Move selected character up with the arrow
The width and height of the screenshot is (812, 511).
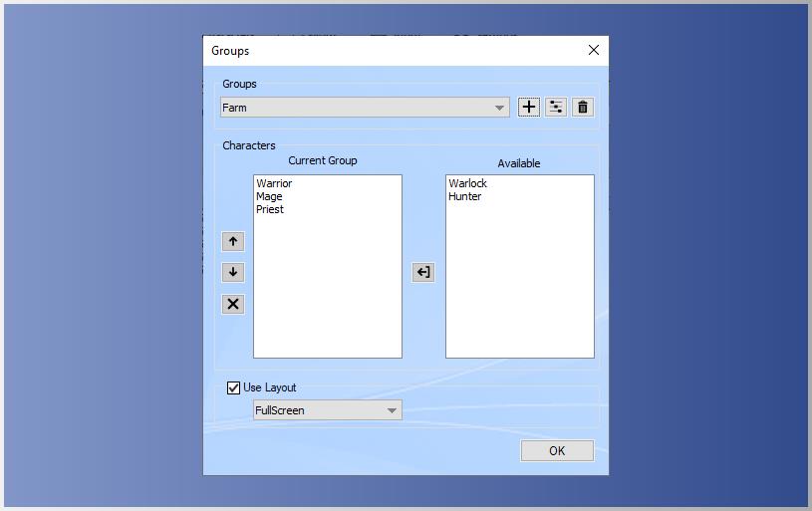click(x=233, y=241)
